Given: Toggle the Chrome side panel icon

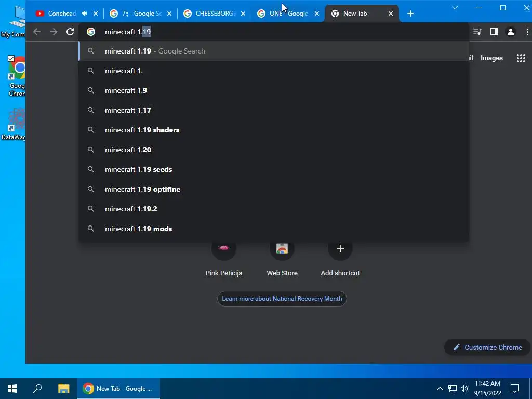Looking at the screenshot, I should pos(494,32).
